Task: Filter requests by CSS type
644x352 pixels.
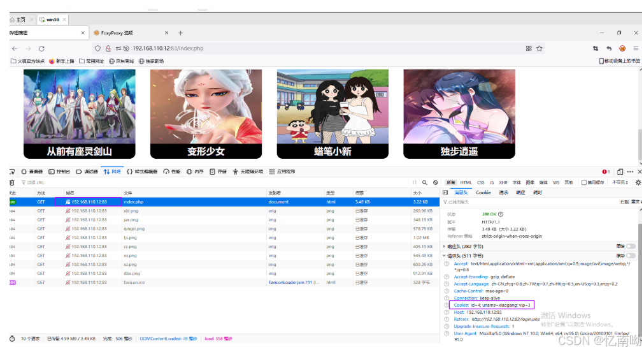Action: tap(480, 182)
